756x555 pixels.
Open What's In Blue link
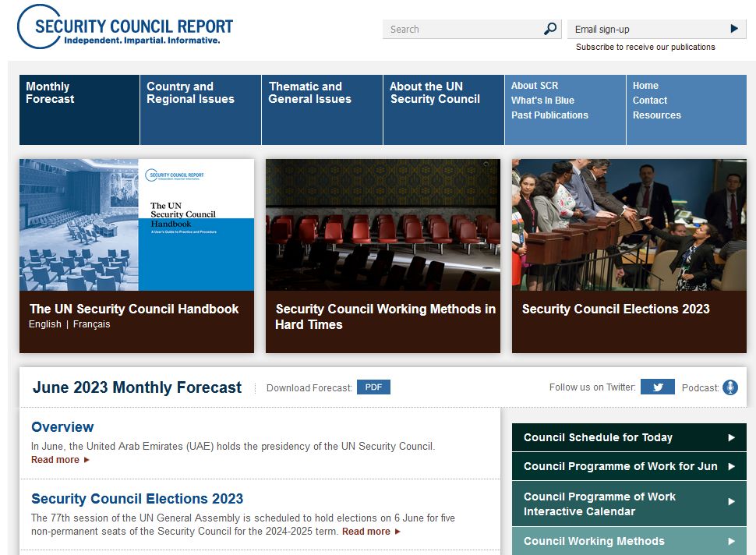coord(542,101)
